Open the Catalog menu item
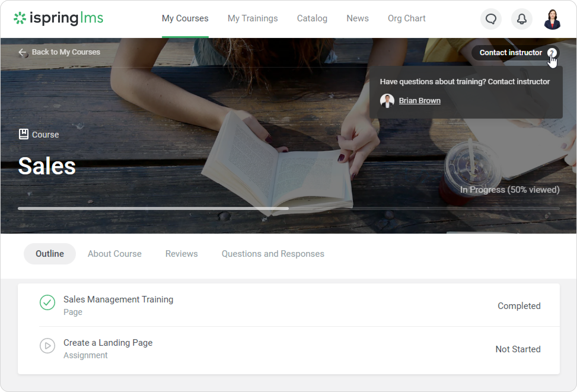This screenshot has width=577, height=392. [312, 18]
